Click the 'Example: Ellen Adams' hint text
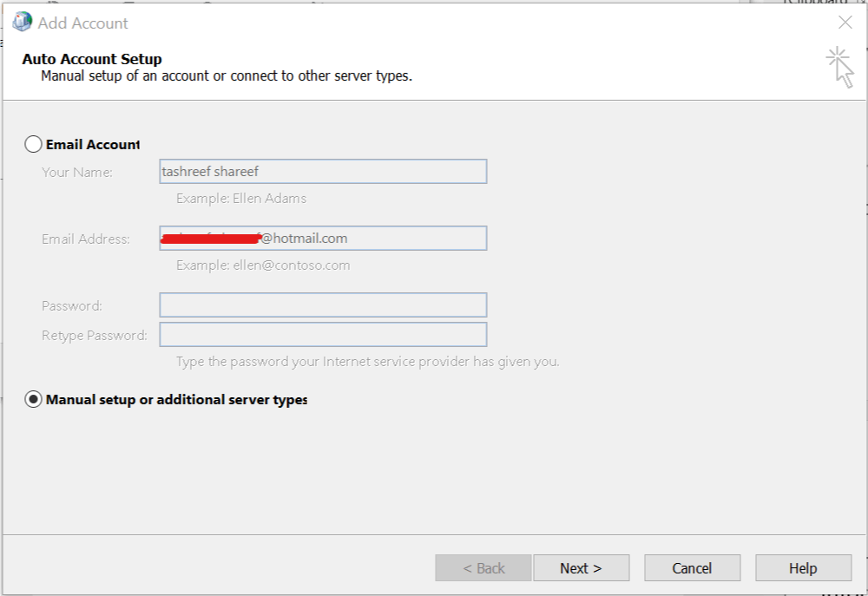This screenshot has height=596, width=868. [241, 199]
